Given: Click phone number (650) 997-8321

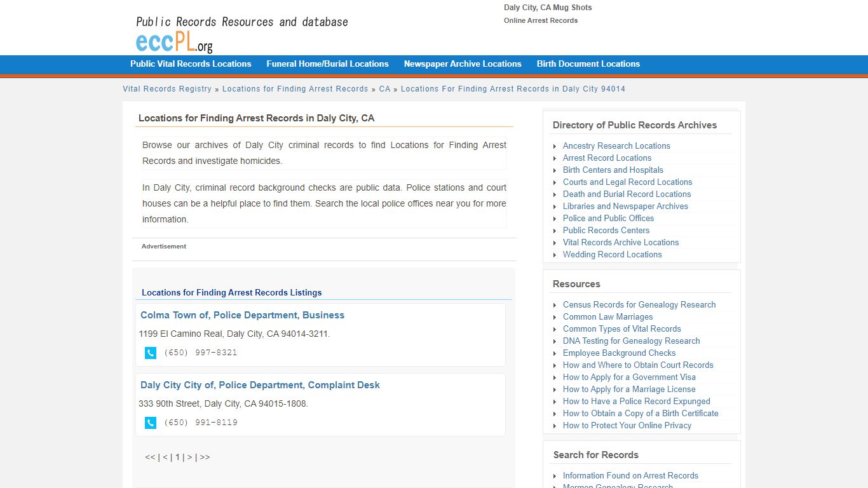Looking at the screenshot, I should coord(200,353).
